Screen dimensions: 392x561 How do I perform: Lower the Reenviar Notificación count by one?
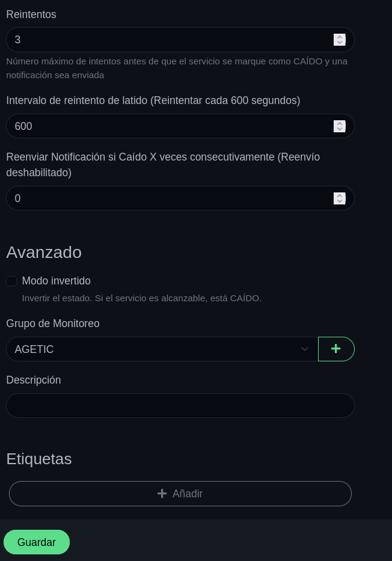[x=340, y=201]
